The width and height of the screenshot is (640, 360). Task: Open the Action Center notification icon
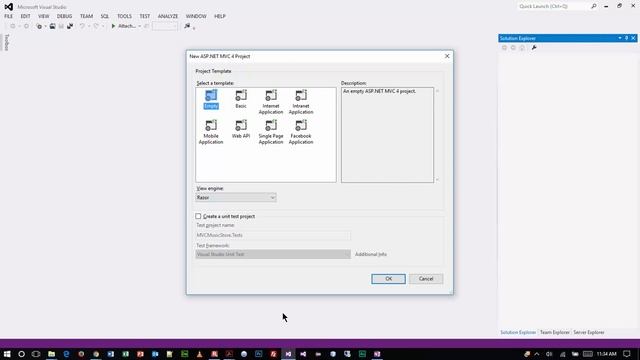tap(627, 354)
